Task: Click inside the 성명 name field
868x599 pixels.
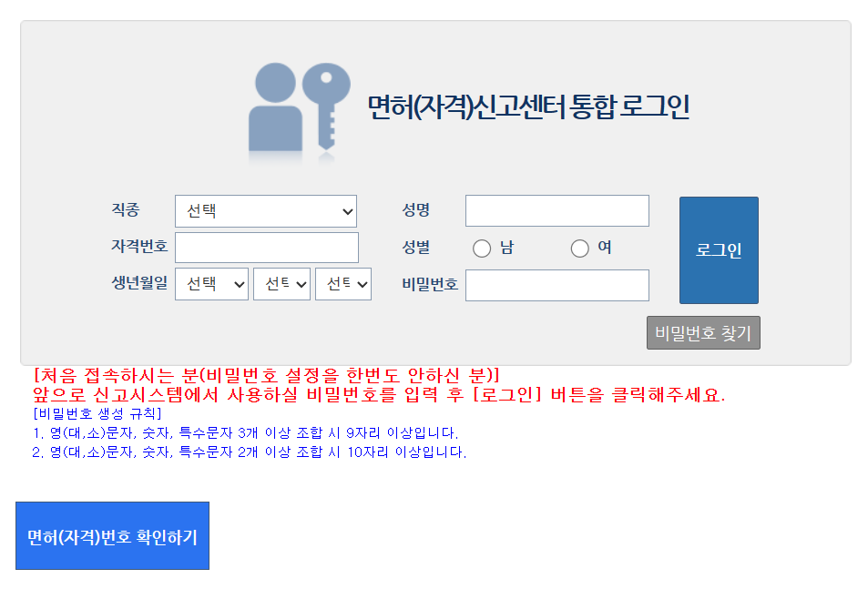Action: coord(557,210)
